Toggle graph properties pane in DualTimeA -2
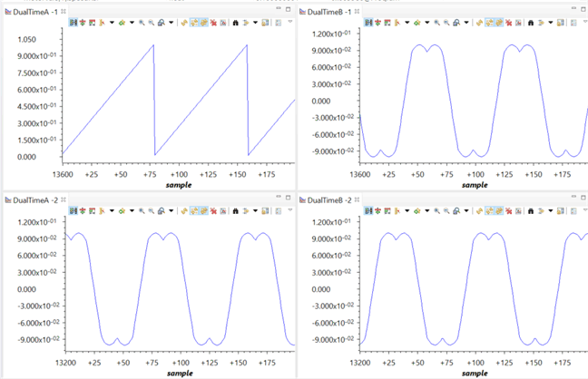 click(73, 211)
